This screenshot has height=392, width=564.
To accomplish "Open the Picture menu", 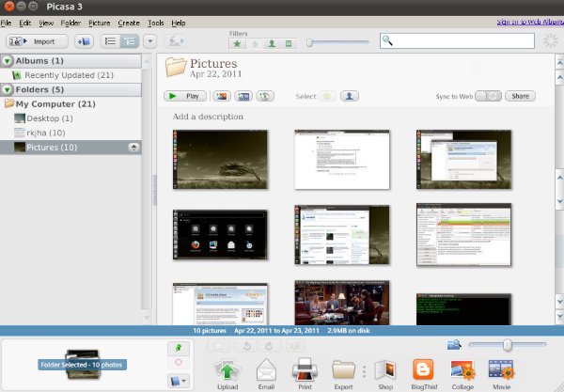I will [99, 22].
